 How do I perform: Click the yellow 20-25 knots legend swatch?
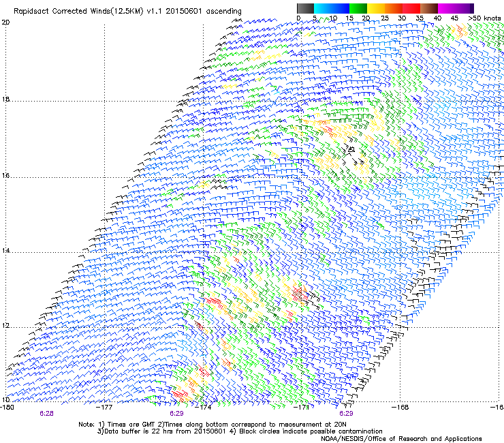click(376, 8)
